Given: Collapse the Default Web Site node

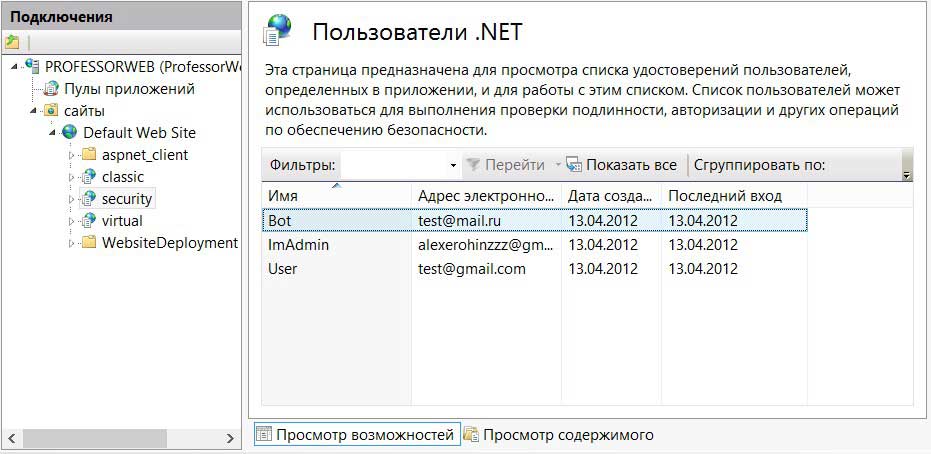Looking at the screenshot, I should tap(54, 133).
